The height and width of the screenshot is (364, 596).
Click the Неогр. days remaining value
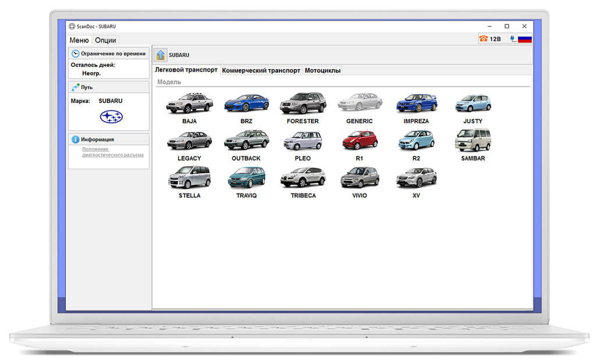point(91,73)
